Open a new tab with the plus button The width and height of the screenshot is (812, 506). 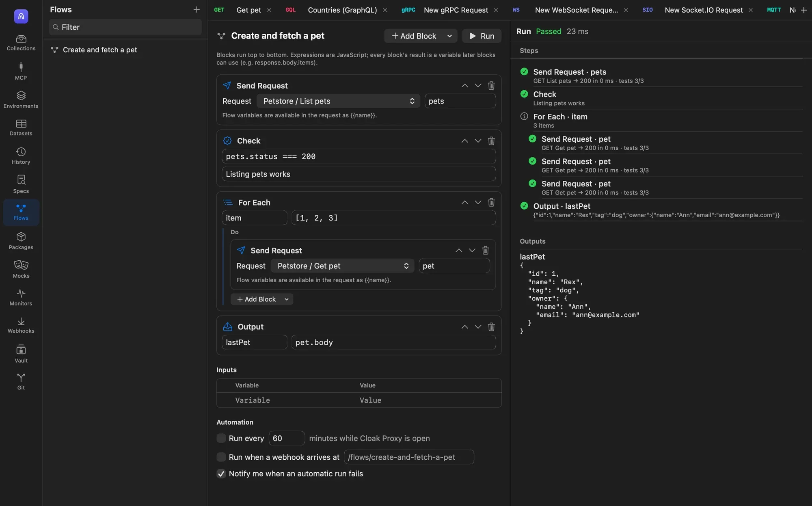coord(803,10)
